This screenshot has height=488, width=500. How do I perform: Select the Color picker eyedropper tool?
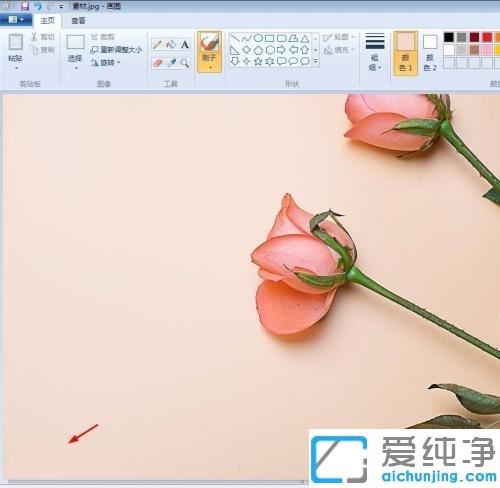click(x=171, y=63)
